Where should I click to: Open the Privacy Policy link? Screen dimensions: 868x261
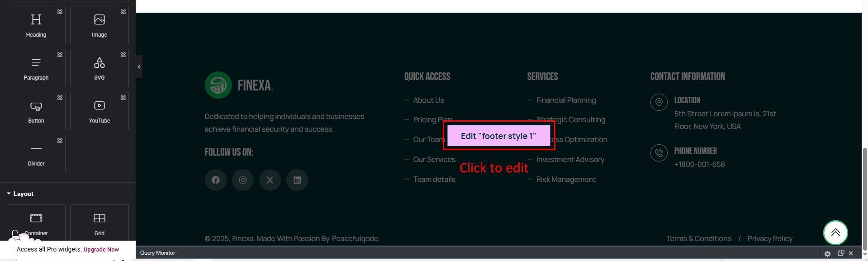click(769, 238)
